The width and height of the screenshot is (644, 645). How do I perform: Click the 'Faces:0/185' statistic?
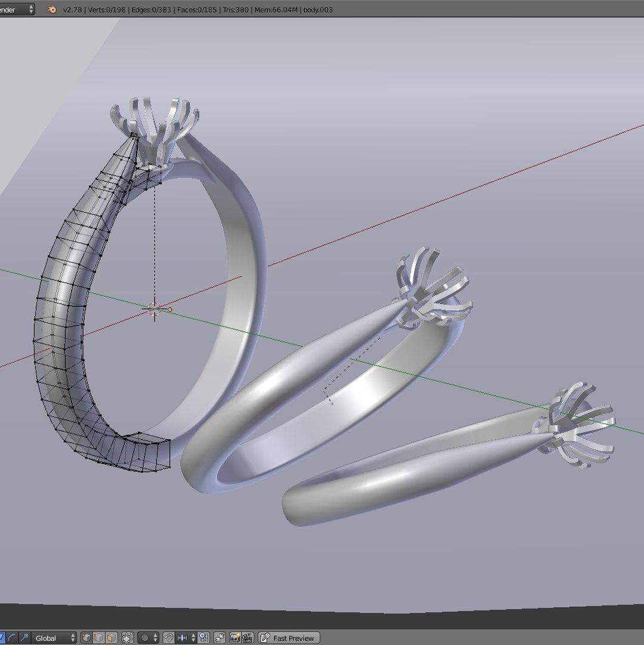pyautogui.click(x=197, y=10)
